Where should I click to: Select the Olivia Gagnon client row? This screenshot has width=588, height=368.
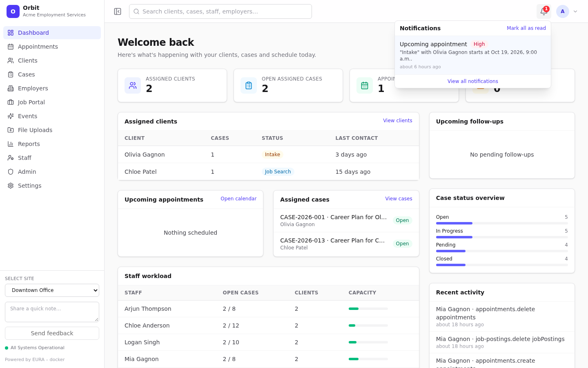click(268, 155)
